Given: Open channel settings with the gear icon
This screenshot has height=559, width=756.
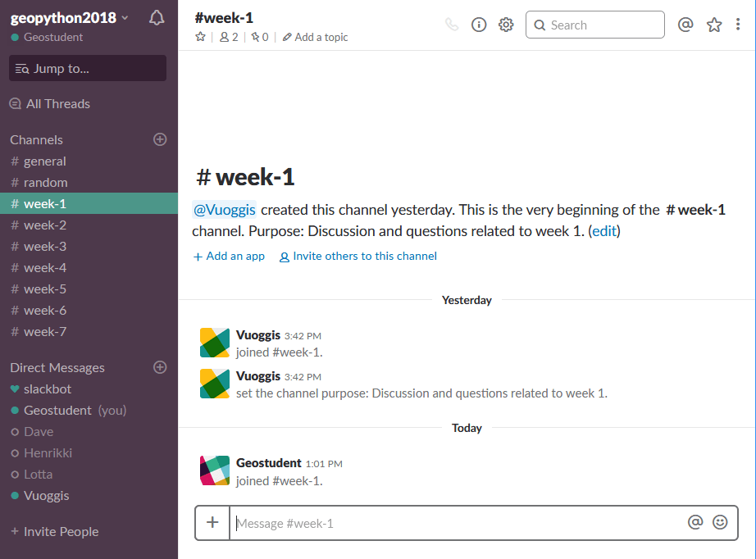Looking at the screenshot, I should 506,25.
